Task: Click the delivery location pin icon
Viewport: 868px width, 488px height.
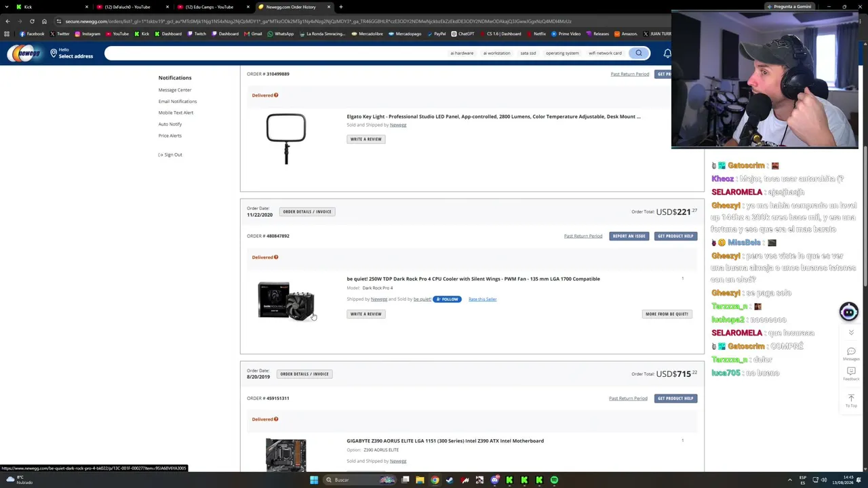Action: point(54,53)
